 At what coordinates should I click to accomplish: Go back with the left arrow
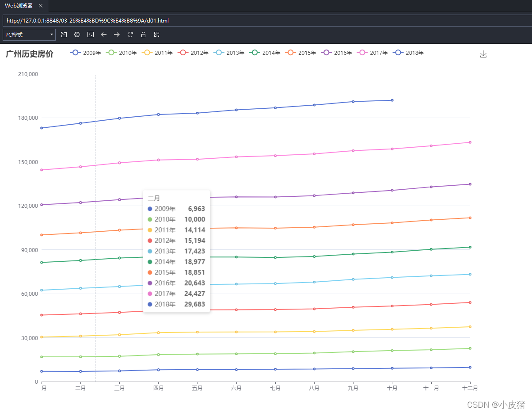(104, 34)
